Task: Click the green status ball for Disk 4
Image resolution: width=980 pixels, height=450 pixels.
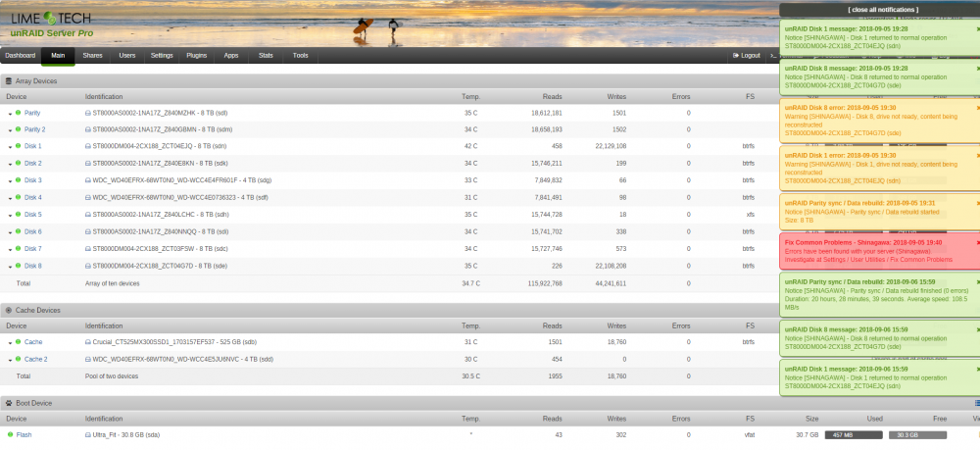Action: [18, 197]
